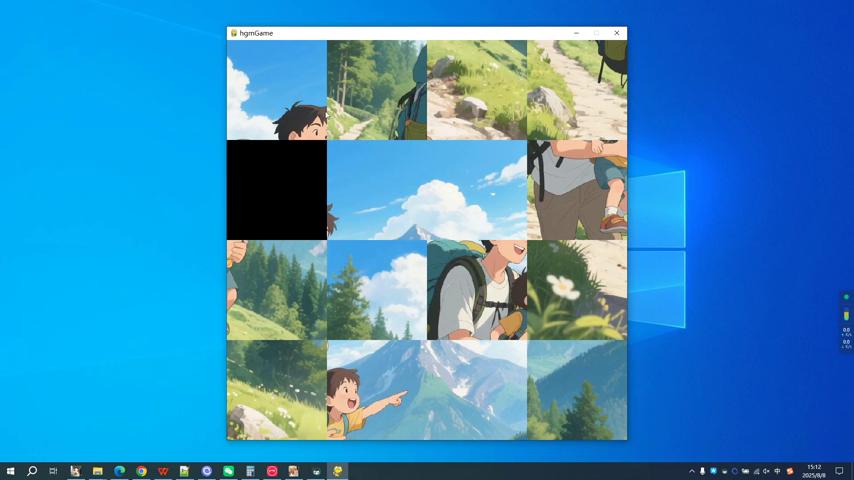Move the smiling hiker with backpack tile
The height and width of the screenshot is (480, 854).
click(x=477, y=290)
